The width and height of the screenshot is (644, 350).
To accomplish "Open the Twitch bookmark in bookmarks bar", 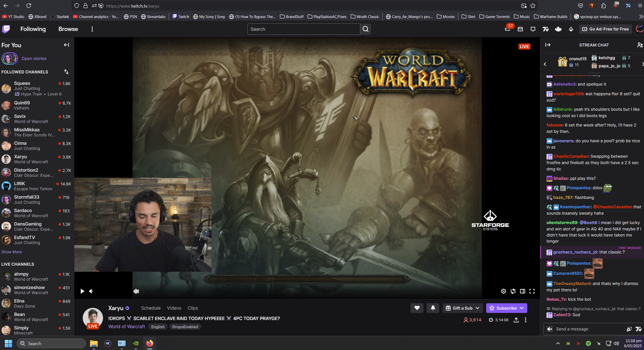I will pos(181,17).
